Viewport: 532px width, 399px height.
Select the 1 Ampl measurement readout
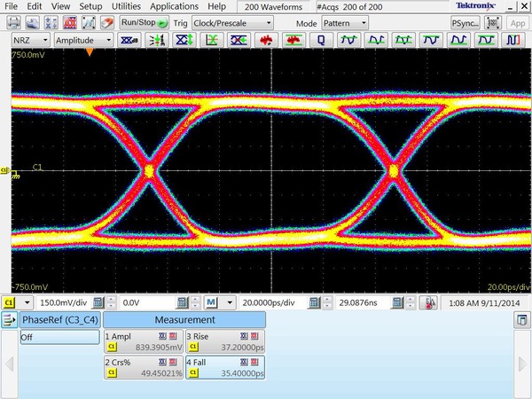[143, 342]
